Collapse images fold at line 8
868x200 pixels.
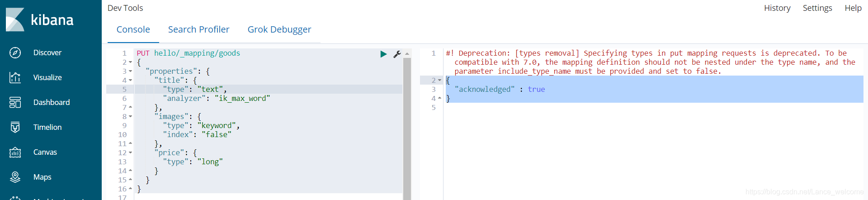(131, 117)
